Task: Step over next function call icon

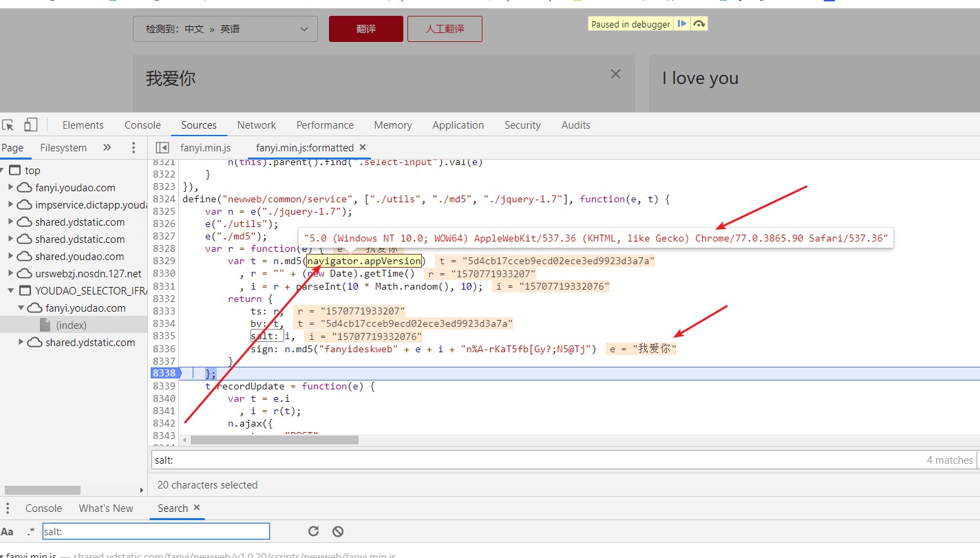Action: click(x=699, y=24)
